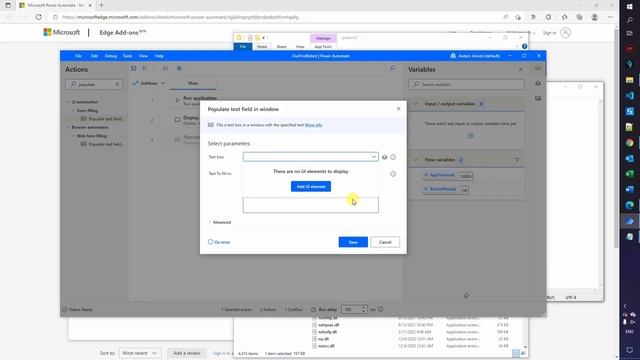Click the Text to fill-in input area
The height and width of the screenshot is (360, 640).
click(311, 205)
